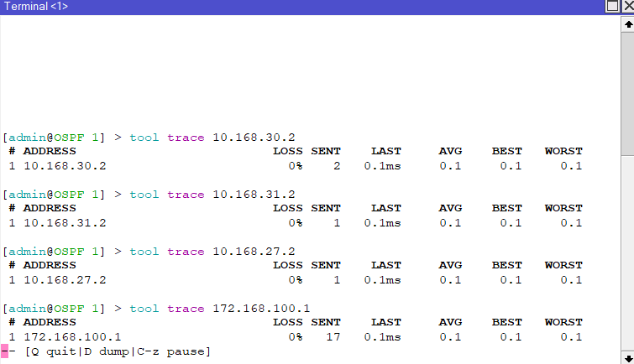634x364 pixels.
Task: Click the Terminal <1> title bar text
Action: [x=37, y=6]
